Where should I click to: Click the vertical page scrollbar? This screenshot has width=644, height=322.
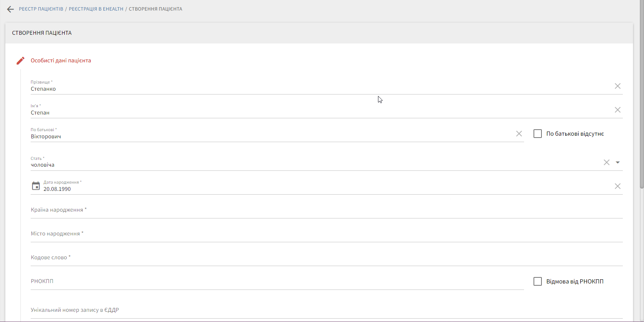[641, 94]
